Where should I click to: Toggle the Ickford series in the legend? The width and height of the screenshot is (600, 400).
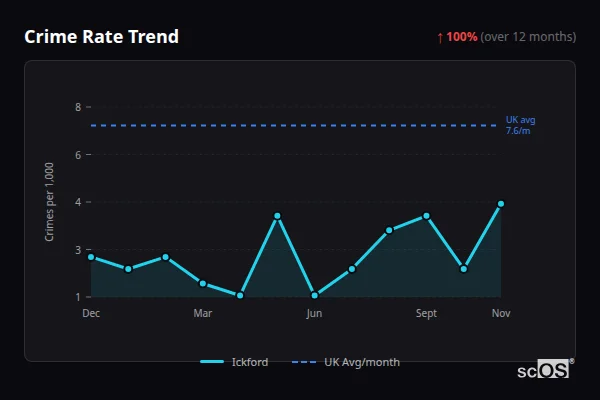(x=234, y=362)
